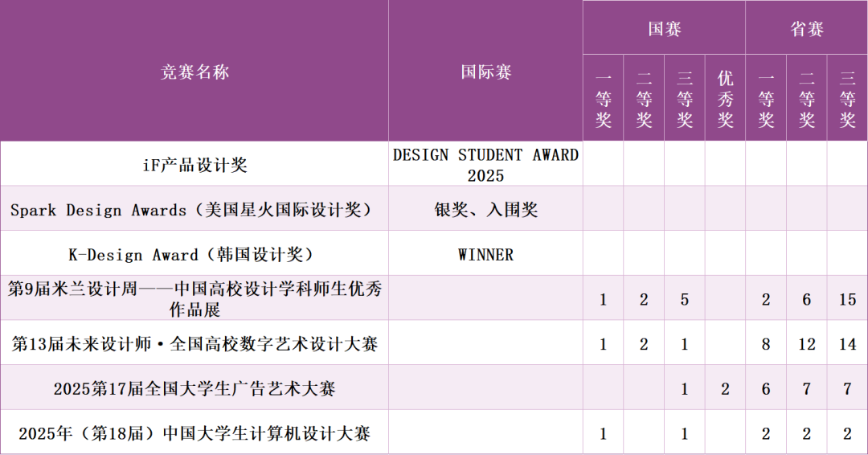Image resolution: width=868 pixels, height=455 pixels.
Task: Select the 省赛 group header
Action: 806,29
